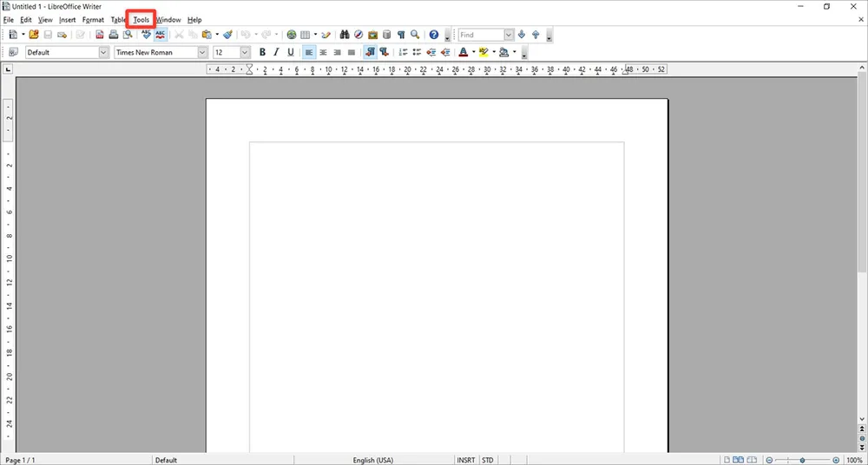Toggle numbered list icon

pos(403,52)
